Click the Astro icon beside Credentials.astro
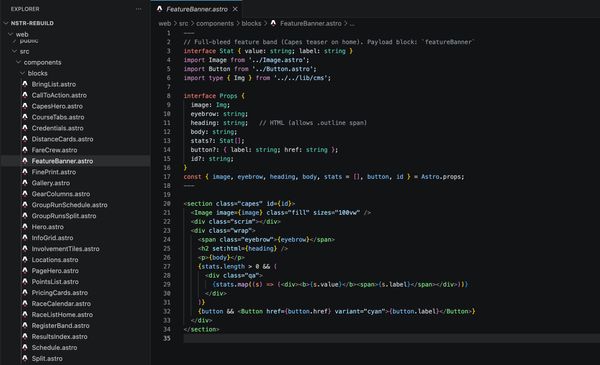Viewport: 600px width, 365px height. (x=25, y=128)
